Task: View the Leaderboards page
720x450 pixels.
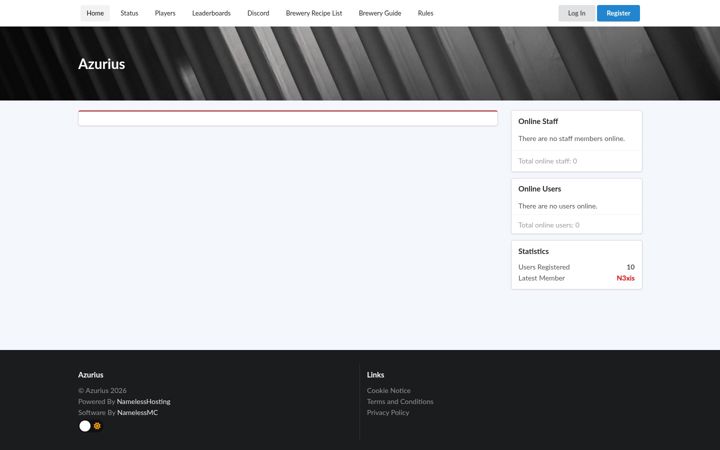Action: (211, 13)
